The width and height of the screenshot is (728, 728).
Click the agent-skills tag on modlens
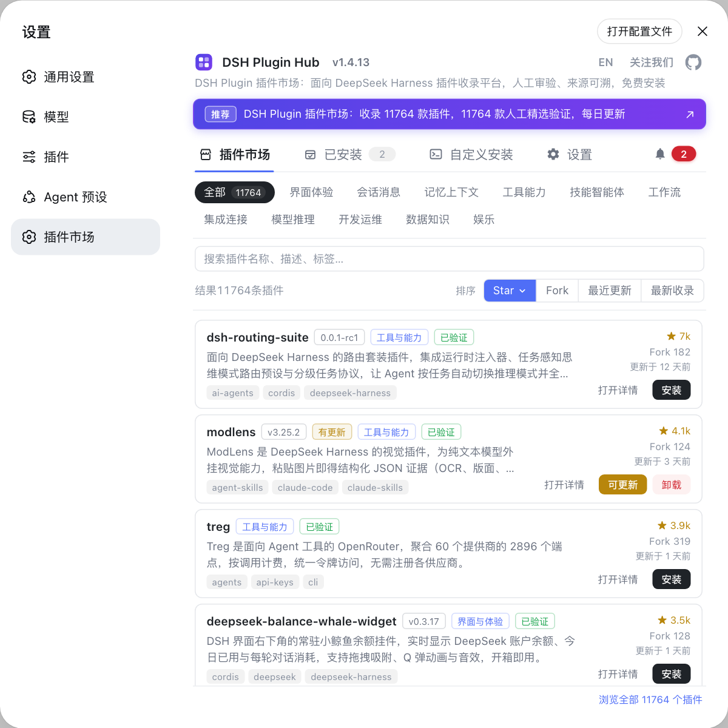click(x=238, y=488)
